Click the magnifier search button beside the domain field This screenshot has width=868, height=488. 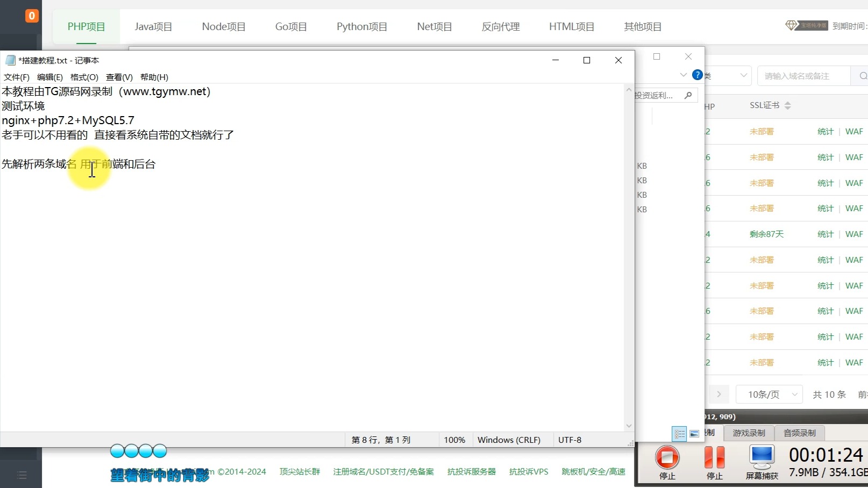(862, 76)
